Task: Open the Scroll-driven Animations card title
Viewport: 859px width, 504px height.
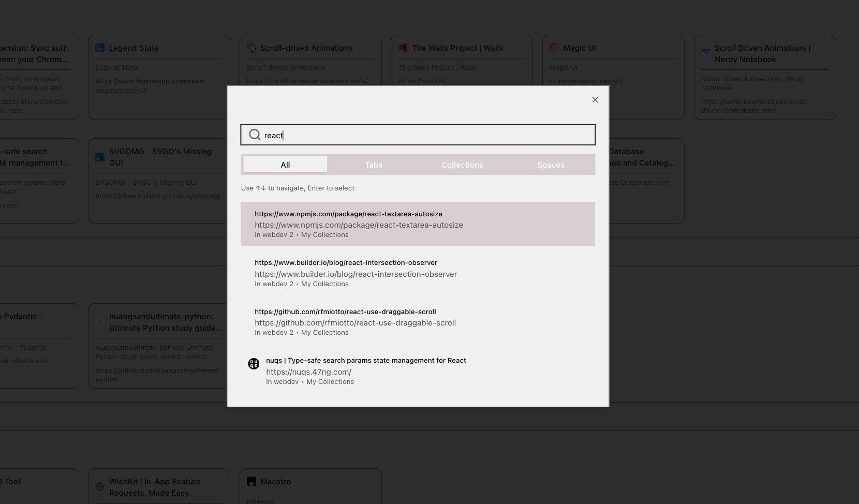Action: 306,48
